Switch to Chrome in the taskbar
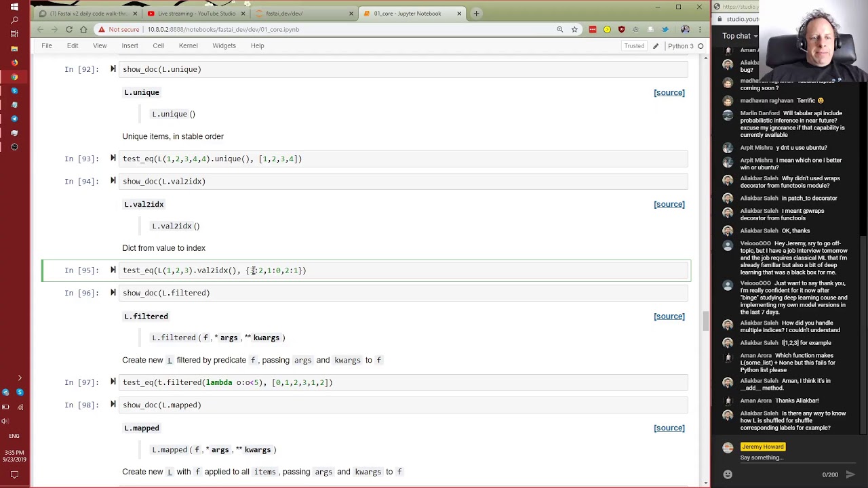868x488 pixels. [x=14, y=77]
